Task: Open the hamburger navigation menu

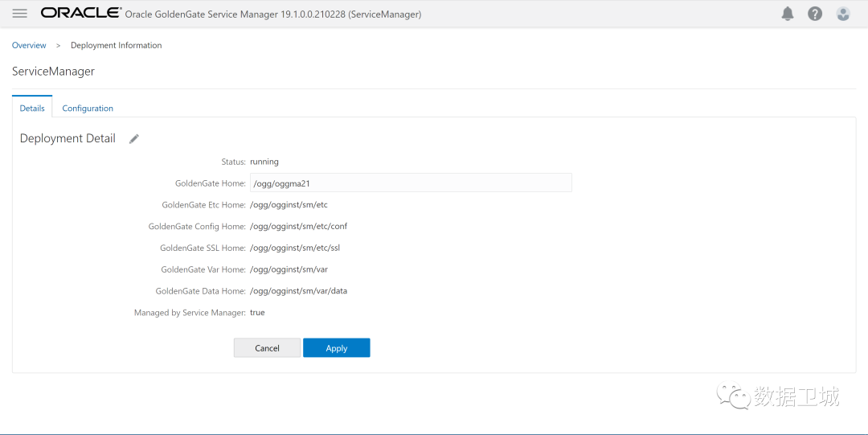Action: (x=20, y=14)
